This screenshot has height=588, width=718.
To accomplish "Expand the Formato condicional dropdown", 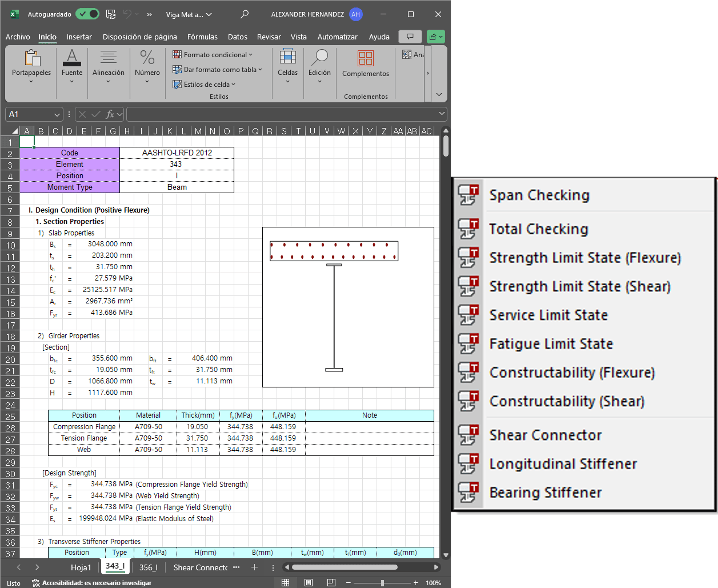I will pos(212,54).
